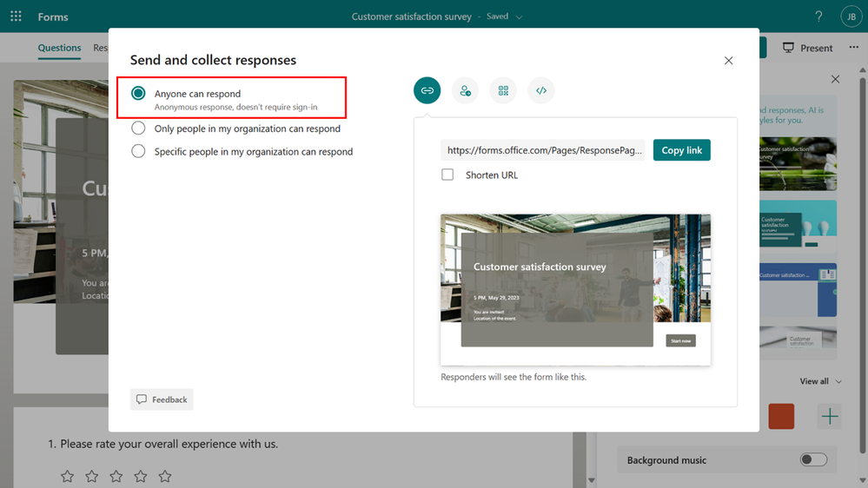Screen dimensions: 868x488
Task: Switch to the Questions tab
Action: pos(59,48)
